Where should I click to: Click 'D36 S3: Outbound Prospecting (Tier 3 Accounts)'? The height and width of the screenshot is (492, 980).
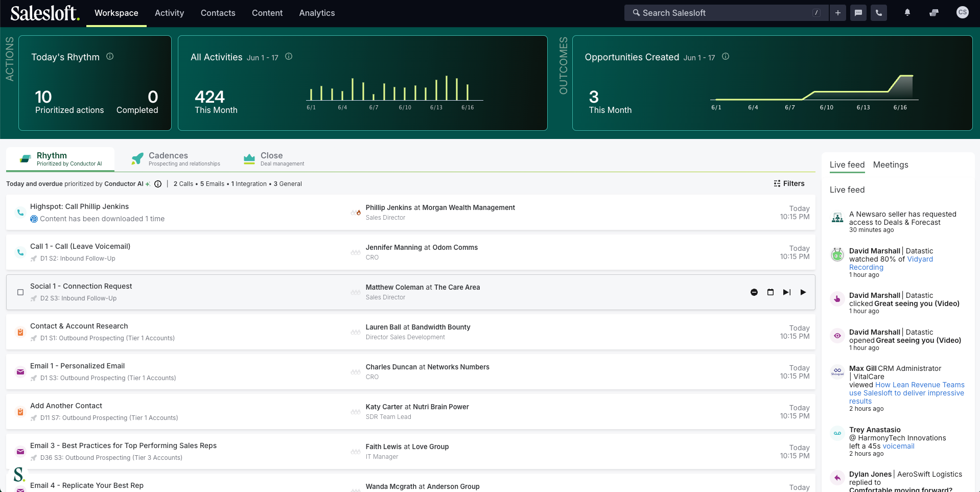[111, 458]
